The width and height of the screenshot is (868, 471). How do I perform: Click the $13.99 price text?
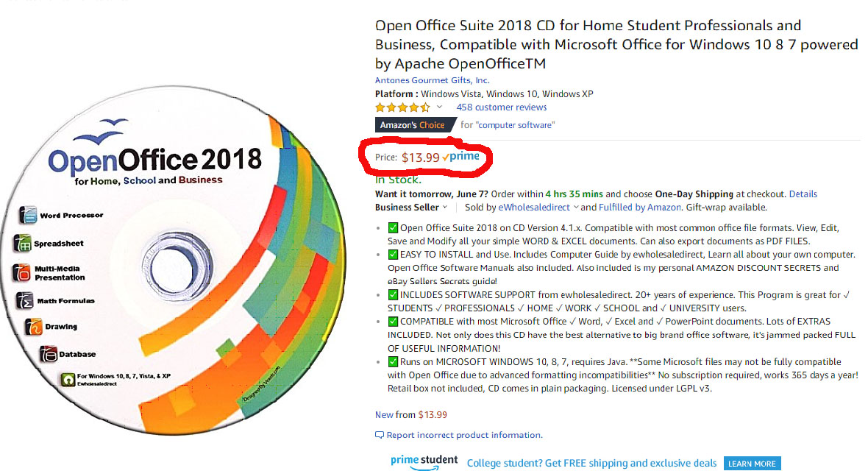click(421, 157)
